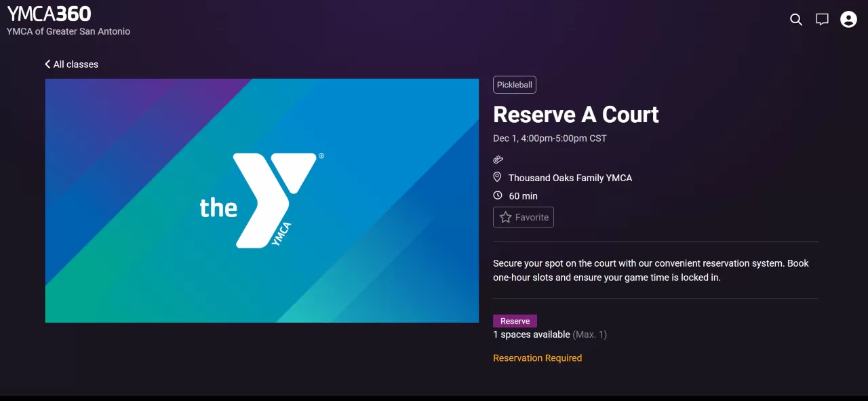
Task: Reserve the court spot
Action: click(x=515, y=321)
